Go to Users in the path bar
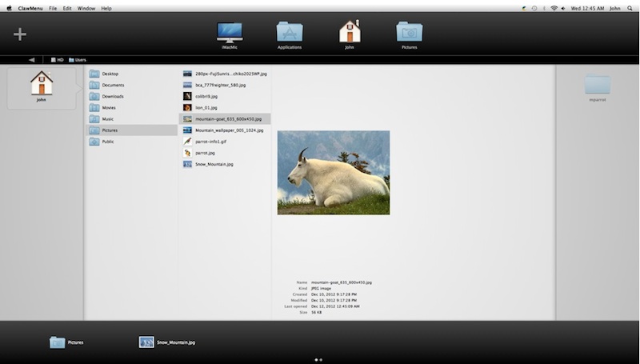 pos(78,59)
